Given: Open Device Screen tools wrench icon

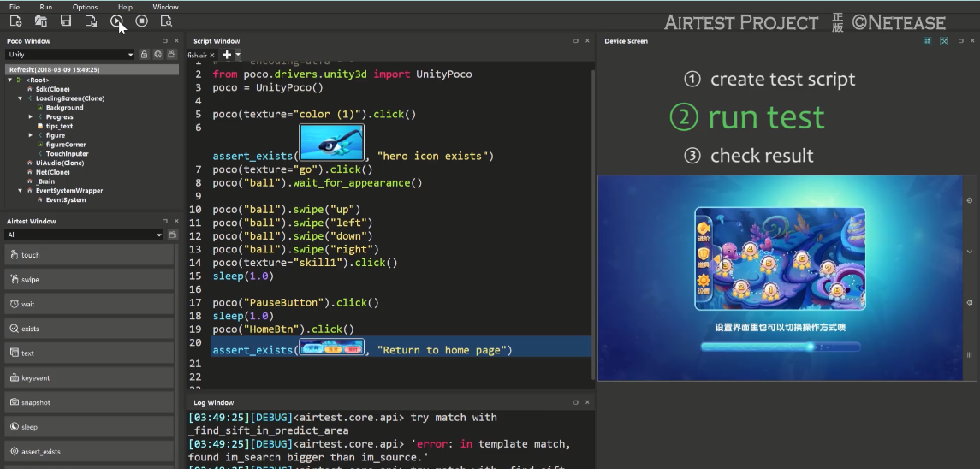Looking at the screenshot, I should [x=944, y=40].
